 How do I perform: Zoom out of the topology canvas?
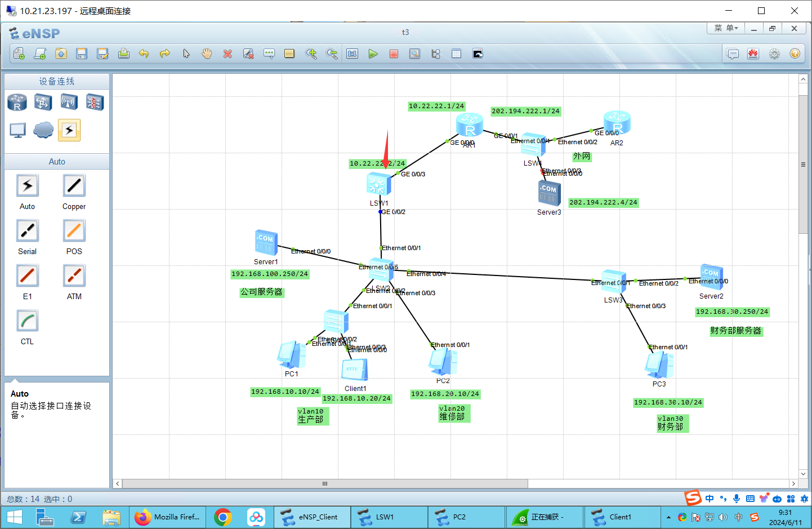[332, 54]
